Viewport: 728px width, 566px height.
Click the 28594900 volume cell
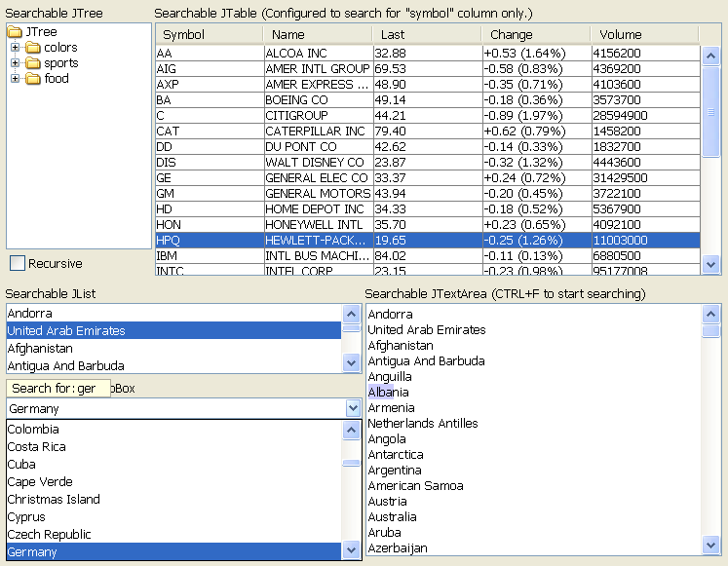coord(646,115)
